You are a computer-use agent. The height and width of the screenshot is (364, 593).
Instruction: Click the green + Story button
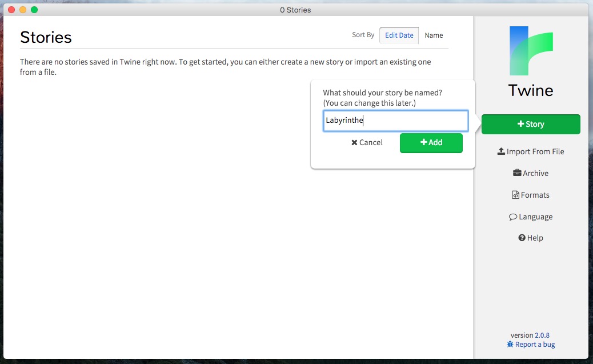(531, 124)
